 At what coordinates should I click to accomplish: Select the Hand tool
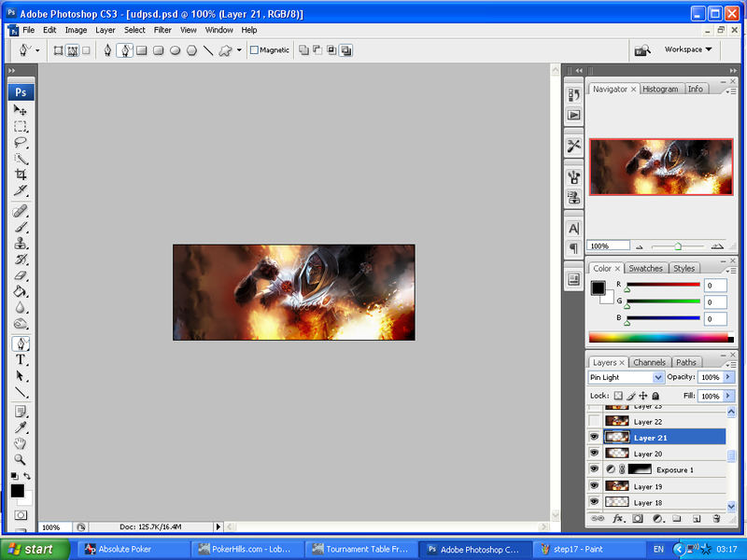[x=20, y=444]
